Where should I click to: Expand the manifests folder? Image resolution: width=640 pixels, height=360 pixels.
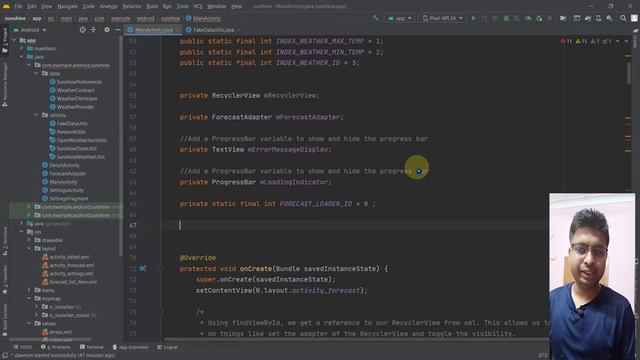(22, 48)
